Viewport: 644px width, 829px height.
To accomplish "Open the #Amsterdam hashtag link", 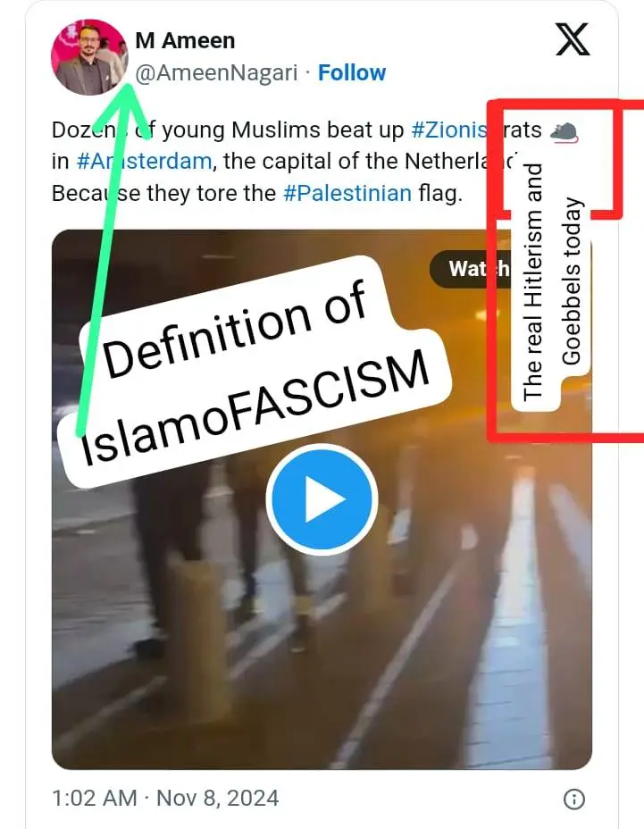I will pos(145,162).
